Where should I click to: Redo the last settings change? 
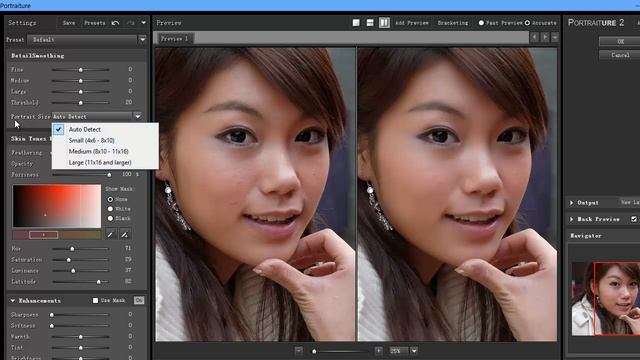[x=131, y=23]
